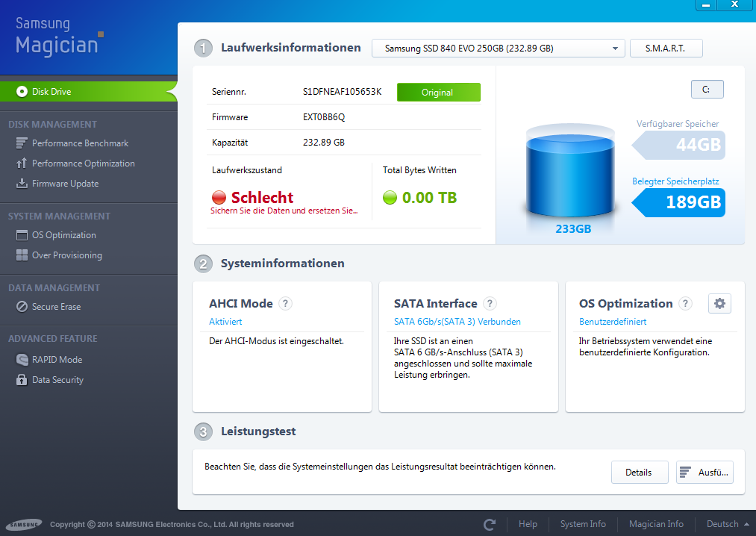Image resolution: width=756 pixels, height=536 pixels.
Task: Click the SATA 6Gb/s Verbunden link
Action: (457, 322)
